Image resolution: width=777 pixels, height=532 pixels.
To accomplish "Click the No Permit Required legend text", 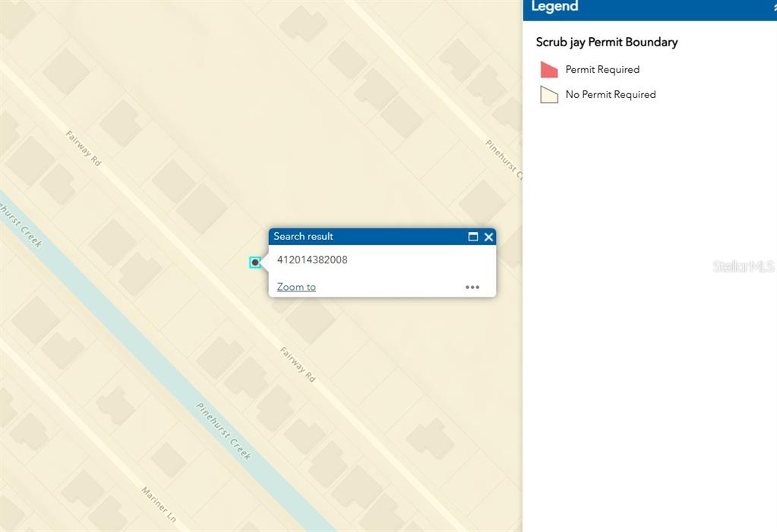I will pos(611,95).
